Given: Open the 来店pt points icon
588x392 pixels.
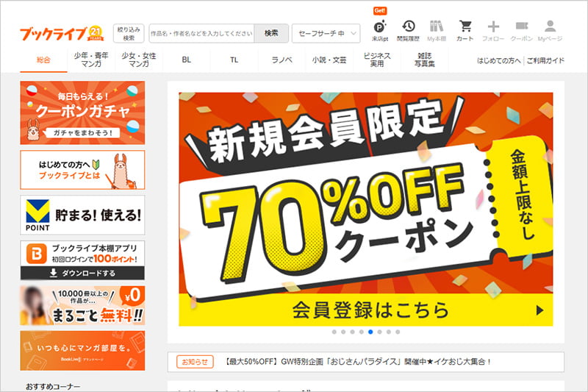Looking at the screenshot, I should click(x=380, y=27).
